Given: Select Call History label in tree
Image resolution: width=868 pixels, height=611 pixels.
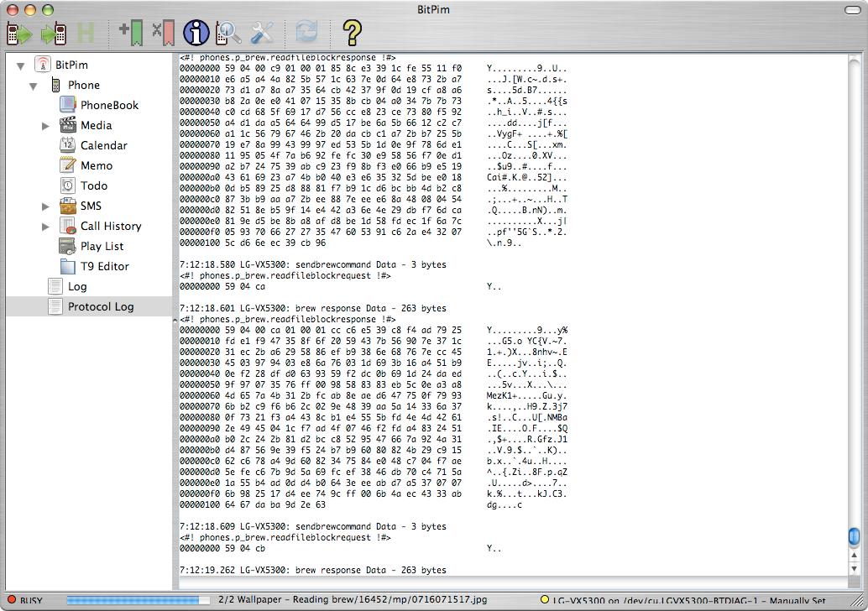Looking at the screenshot, I should pyautogui.click(x=111, y=226).
